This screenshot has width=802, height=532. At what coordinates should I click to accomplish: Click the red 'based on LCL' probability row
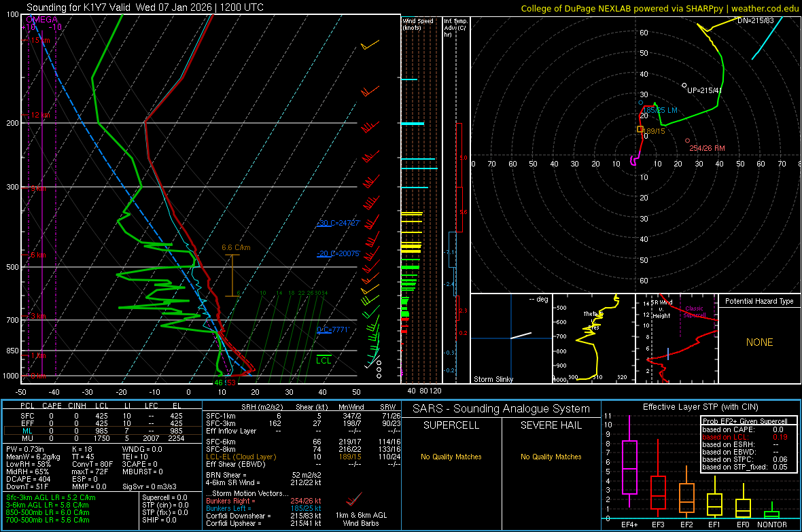745,437
